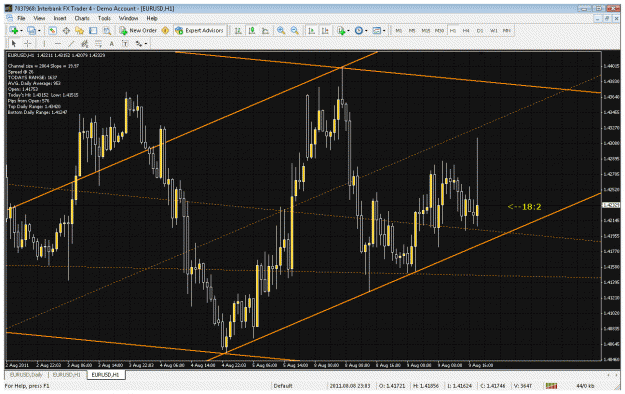Switch timeframe to M5
Screen dimensions: 625x394
(412, 31)
